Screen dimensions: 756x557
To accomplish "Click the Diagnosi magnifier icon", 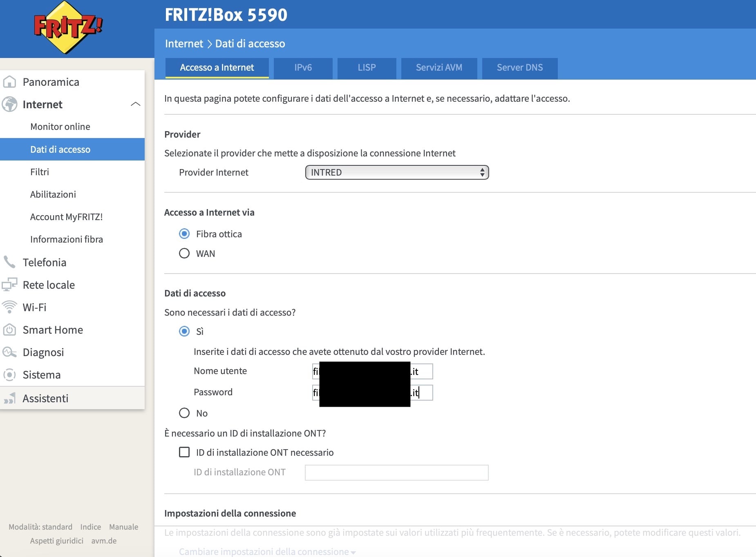I will (9, 352).
